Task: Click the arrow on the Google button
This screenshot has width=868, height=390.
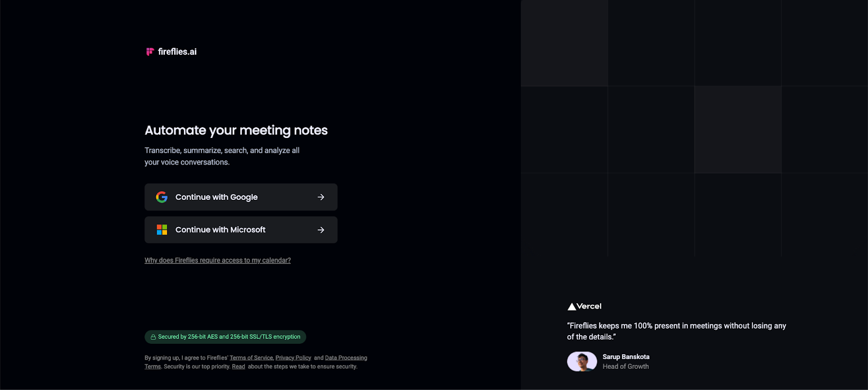Action: (x=321, y=197)
